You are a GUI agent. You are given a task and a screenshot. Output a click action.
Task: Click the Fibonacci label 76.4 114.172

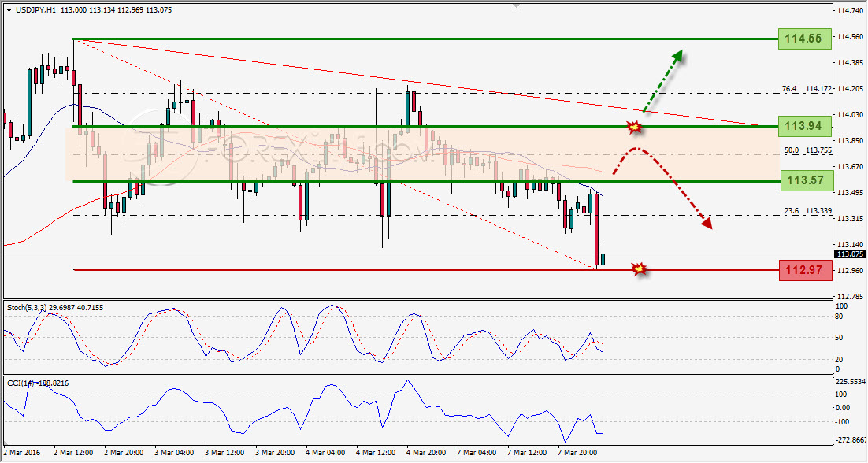[x=807, y=88]
